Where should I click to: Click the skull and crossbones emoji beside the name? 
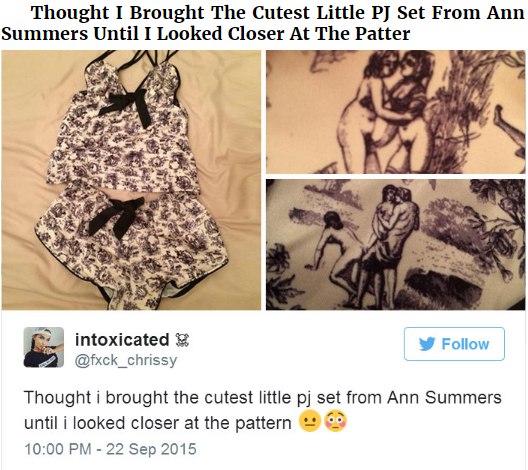pos(183,340)
